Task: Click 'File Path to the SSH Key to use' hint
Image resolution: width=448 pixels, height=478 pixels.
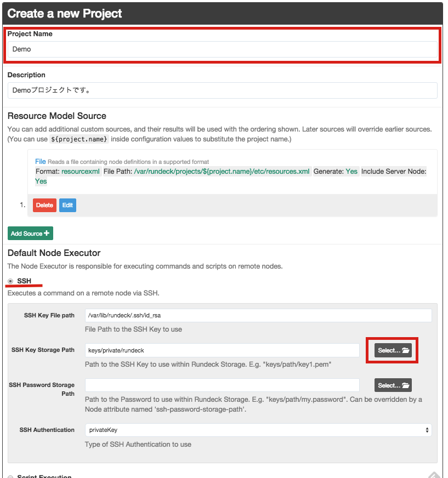Action: [x=133, y=329]
